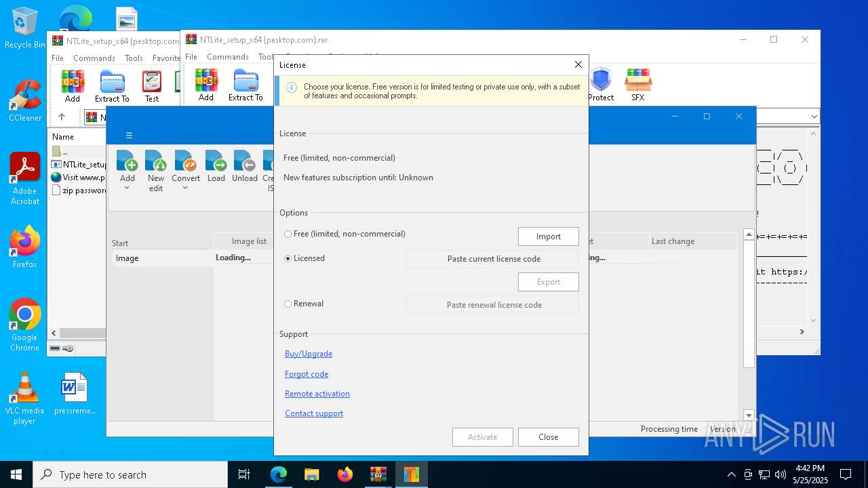Click the Close button in License dialog
Viewport: 868px width, 488px height.
point(549,437)
